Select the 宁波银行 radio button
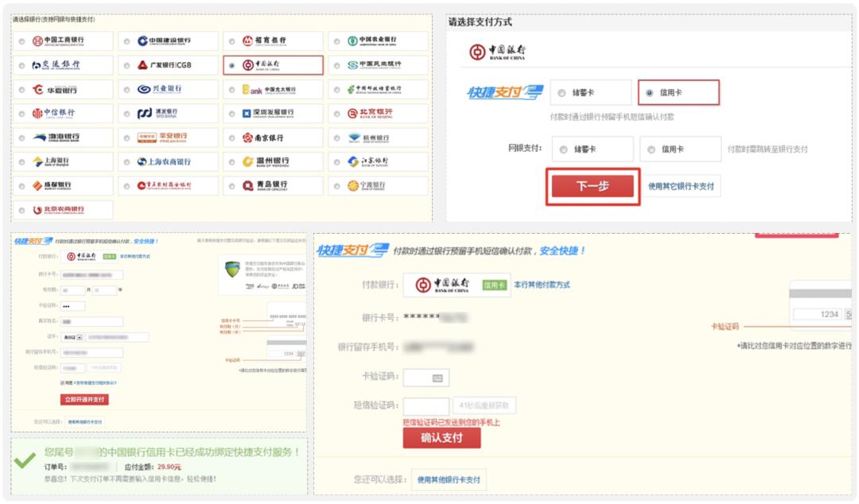 [x=337, y=186]
